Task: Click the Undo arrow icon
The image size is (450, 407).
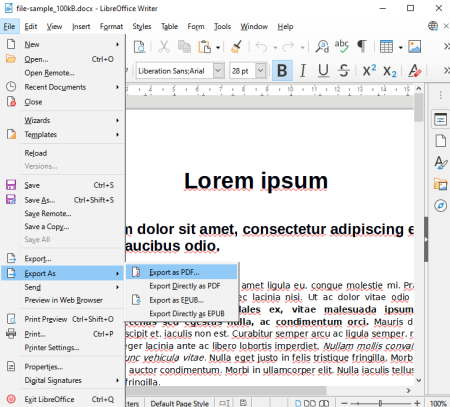Action: click(262, 47)
